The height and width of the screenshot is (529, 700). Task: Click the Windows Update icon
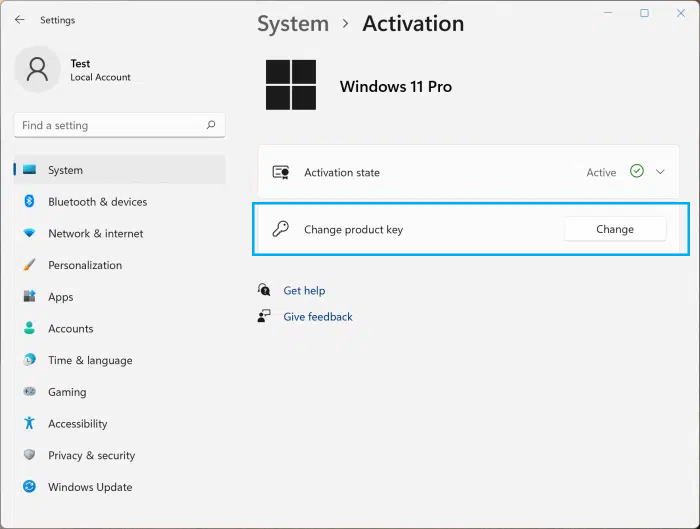point(29,487)
